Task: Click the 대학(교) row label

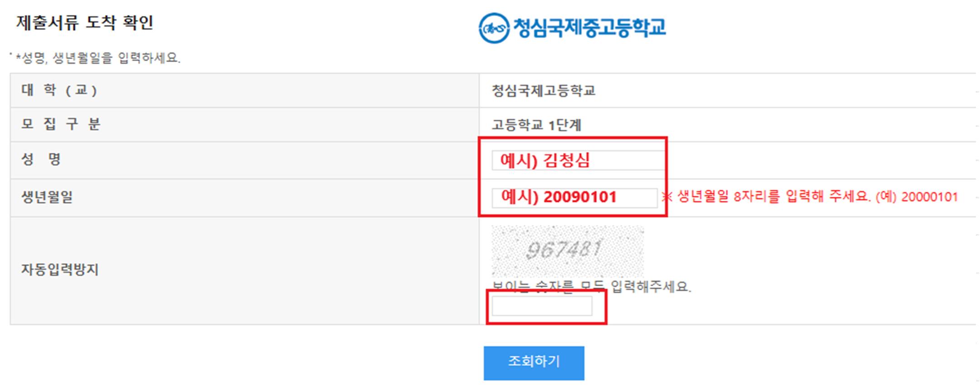Action: click(x=59, y=90)
